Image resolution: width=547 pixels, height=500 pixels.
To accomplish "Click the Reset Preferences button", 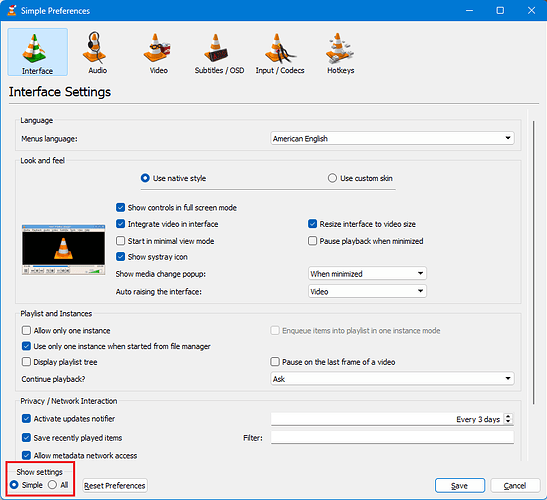I will click(x=115, y=485).
